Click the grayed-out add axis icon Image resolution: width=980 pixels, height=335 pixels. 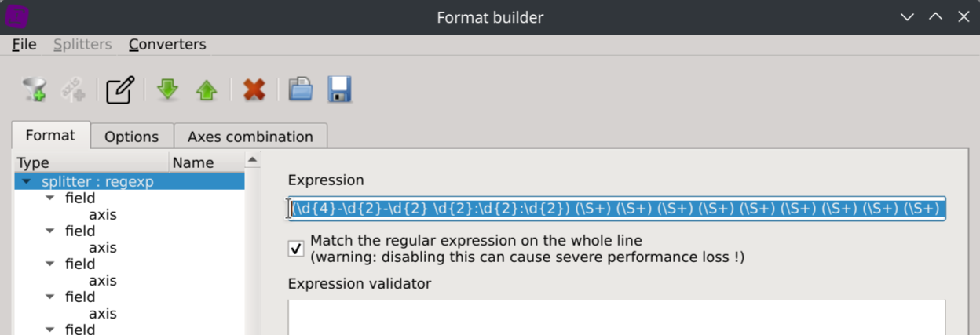[x=73, y=89]
